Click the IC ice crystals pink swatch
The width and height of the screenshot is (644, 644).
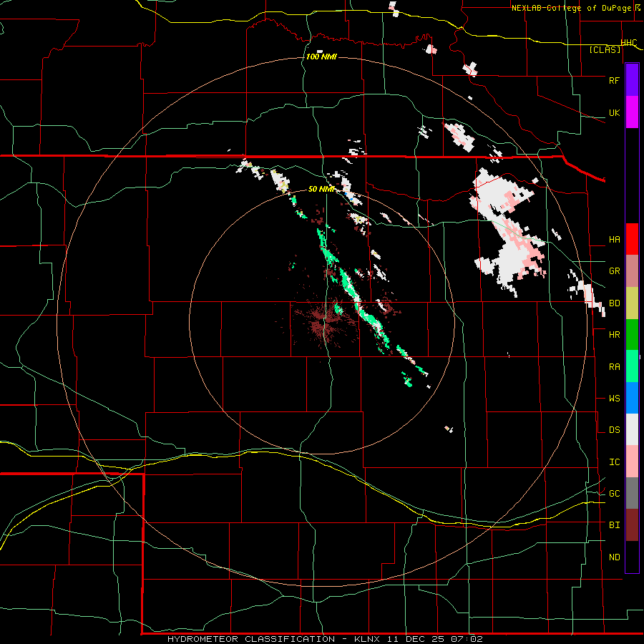(632, 462)
